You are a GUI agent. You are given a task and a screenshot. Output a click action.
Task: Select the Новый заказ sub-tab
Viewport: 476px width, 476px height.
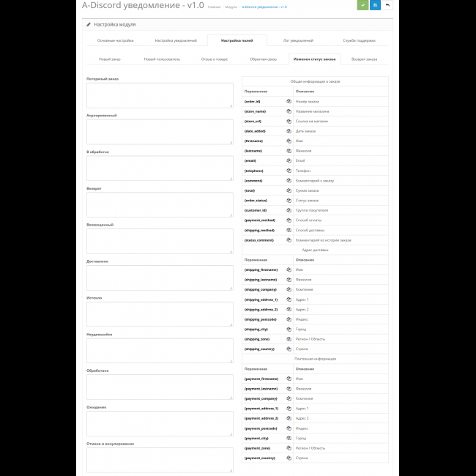tap(110, 59)
